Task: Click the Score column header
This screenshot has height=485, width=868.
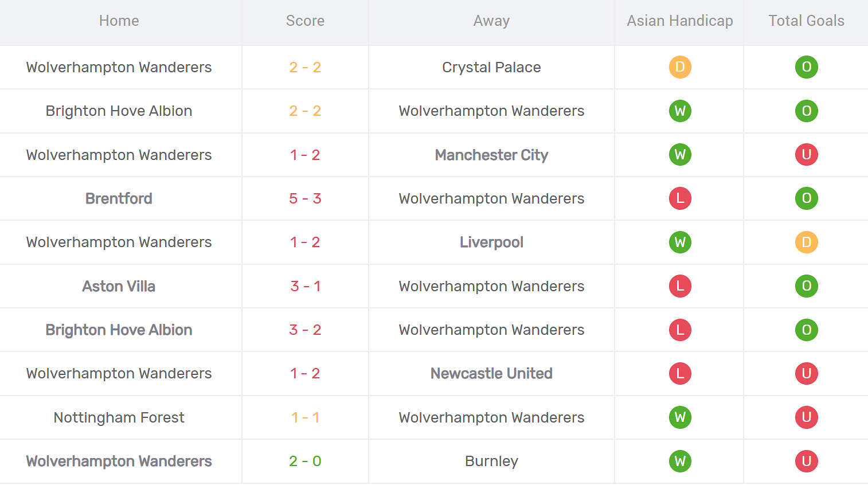Action: (x=305, y=21)
